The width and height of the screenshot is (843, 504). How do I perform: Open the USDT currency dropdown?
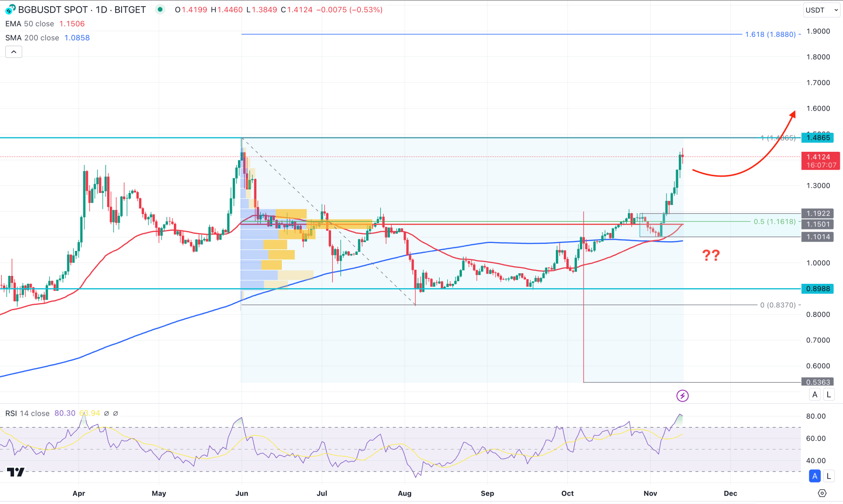click(x=822, y=10)
